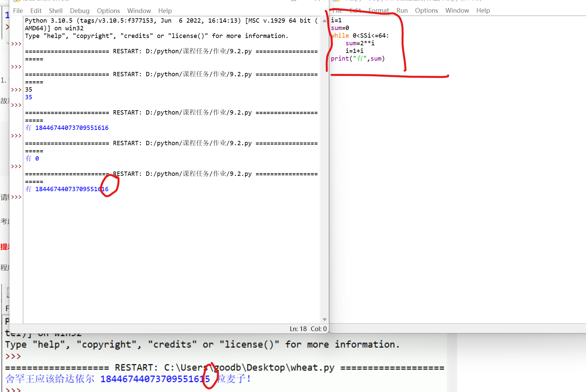Open the Format menu in the editor window

379,10
